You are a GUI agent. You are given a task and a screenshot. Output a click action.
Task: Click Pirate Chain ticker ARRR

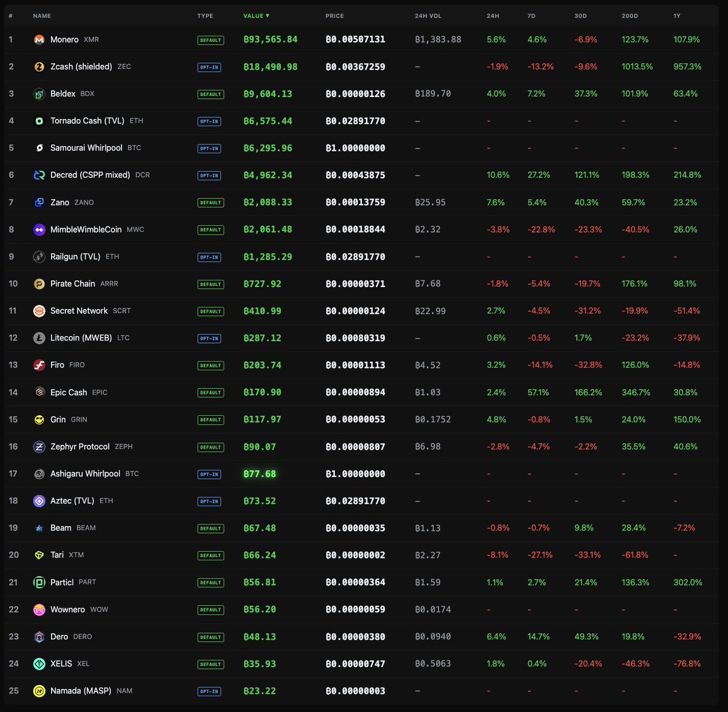[109, 283]
